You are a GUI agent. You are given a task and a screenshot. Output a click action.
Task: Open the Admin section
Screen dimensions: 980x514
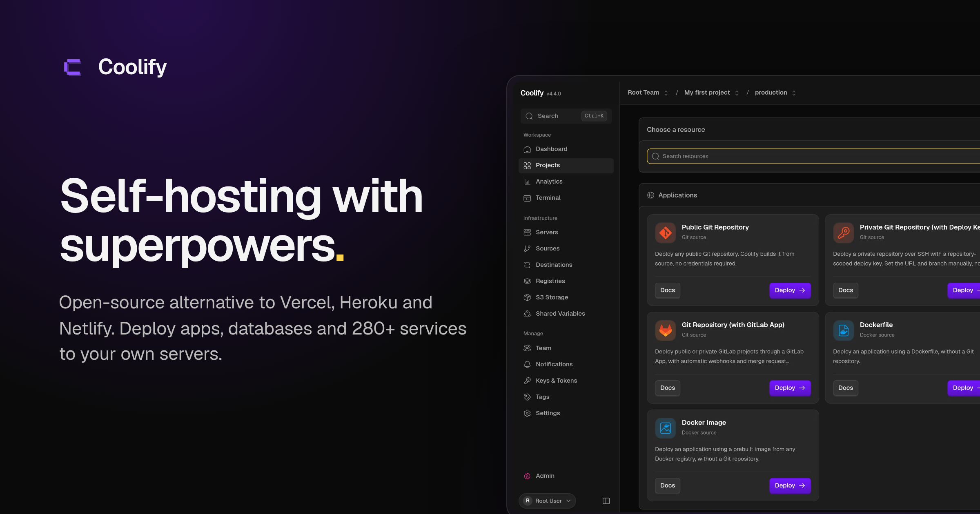[566, 476]
